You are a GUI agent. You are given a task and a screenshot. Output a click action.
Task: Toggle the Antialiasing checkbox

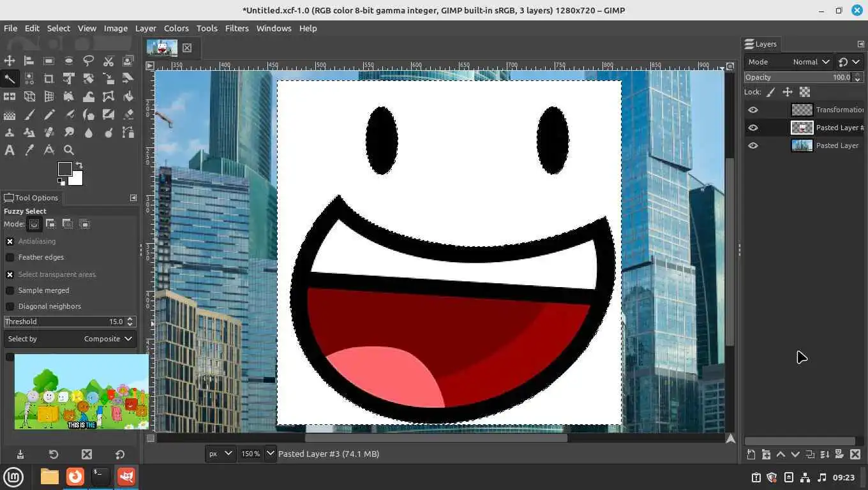pyautogui.click(x=10, y=241)
